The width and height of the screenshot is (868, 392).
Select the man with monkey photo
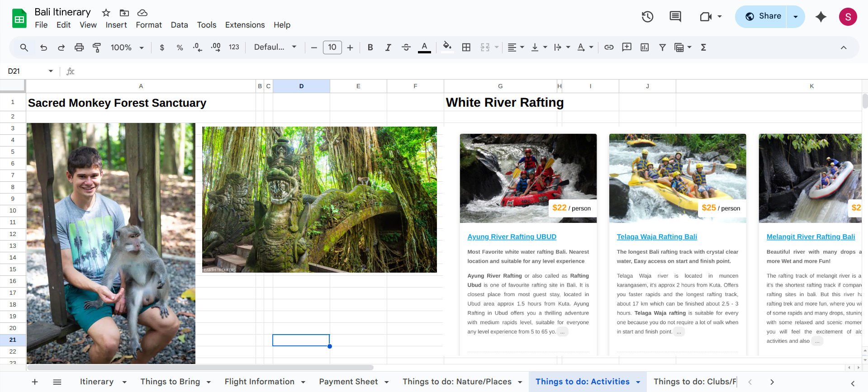(x=111, y=243)
